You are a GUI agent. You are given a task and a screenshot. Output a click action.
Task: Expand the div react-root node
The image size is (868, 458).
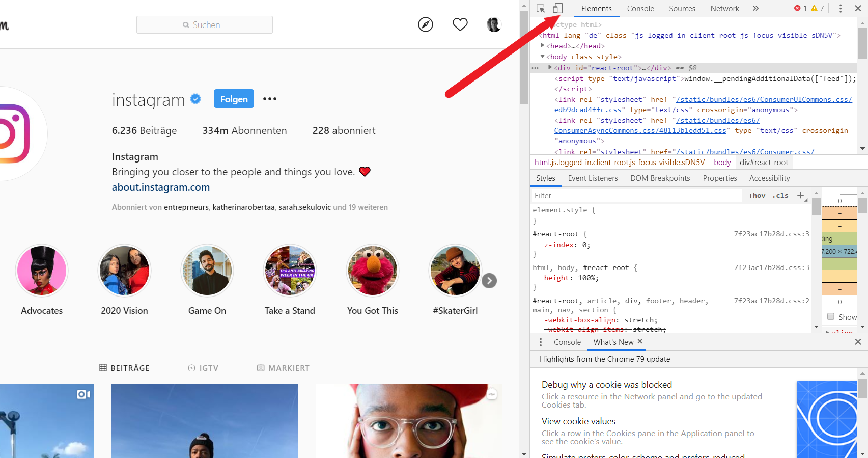point(550,67)
